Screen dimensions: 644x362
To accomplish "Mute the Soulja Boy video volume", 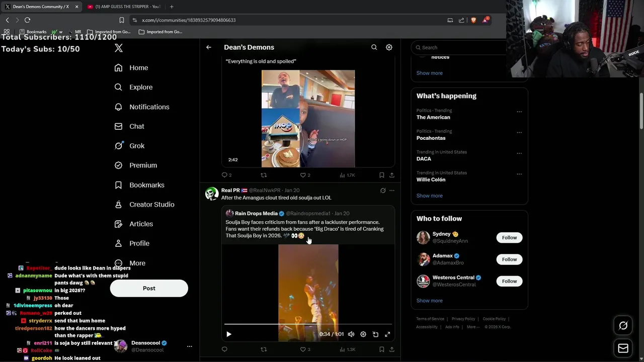I will tap(351, 334).
